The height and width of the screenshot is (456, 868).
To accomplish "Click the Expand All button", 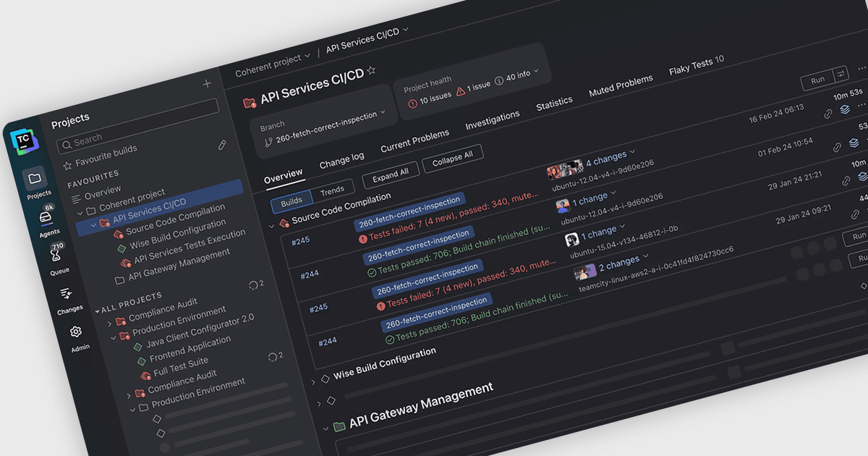I will [391, 174].
